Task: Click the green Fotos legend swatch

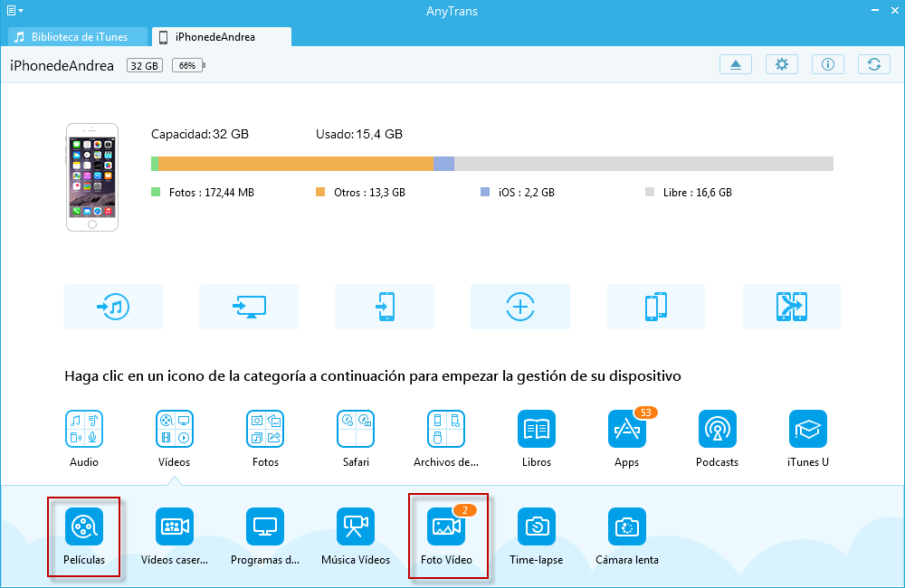Action: 156,192
